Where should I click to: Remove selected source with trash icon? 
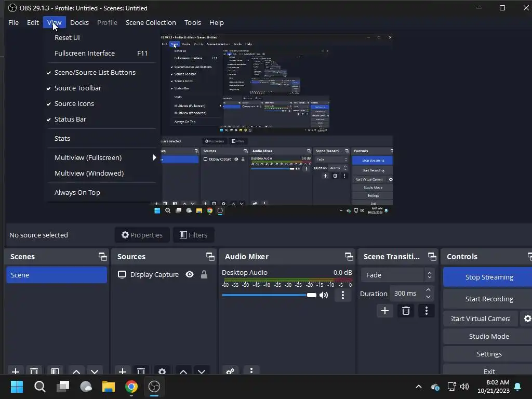(141, 371)
